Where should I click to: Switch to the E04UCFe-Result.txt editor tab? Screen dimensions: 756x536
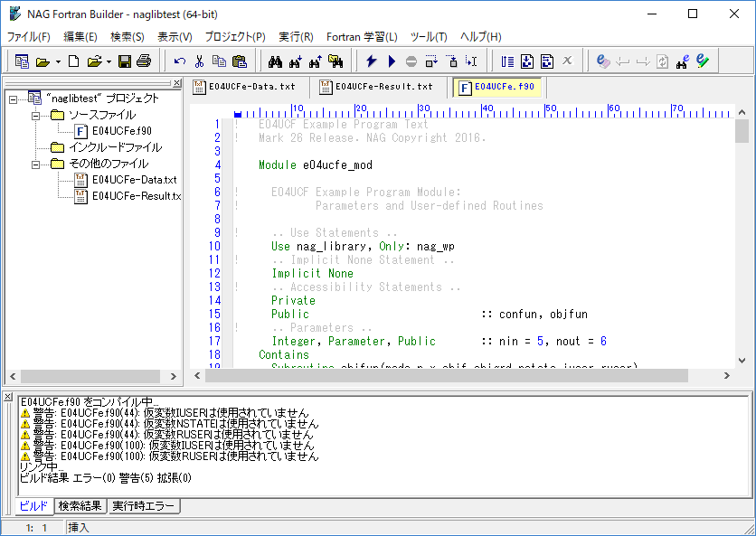(x=377, y=88)
